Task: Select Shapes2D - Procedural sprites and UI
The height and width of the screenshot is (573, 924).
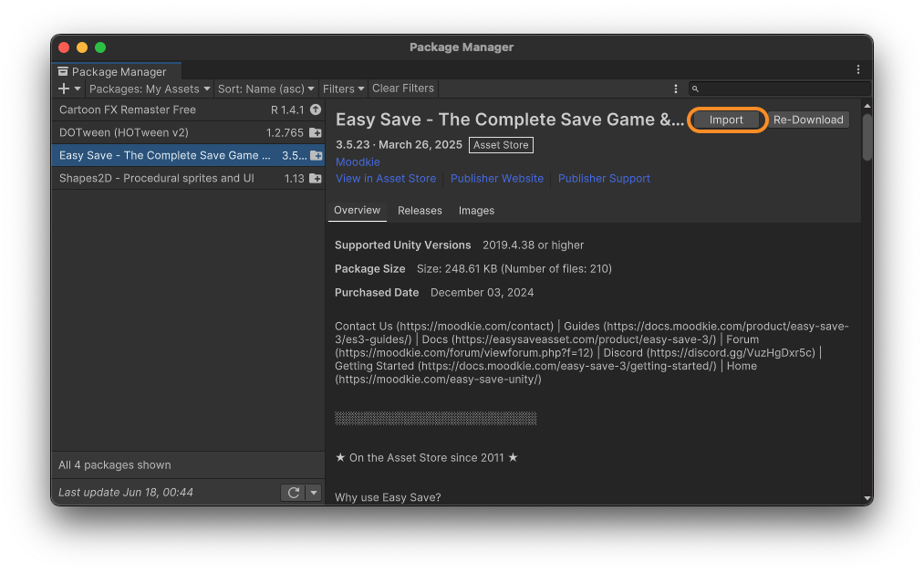Action: click(188, 178)
